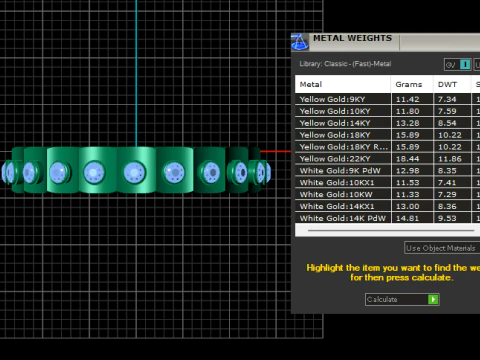Image resolution: width=480 pixels, height=360 pixels.
Task: Select the Yellow Gold:18KY row
Action: tap(387, 135)
